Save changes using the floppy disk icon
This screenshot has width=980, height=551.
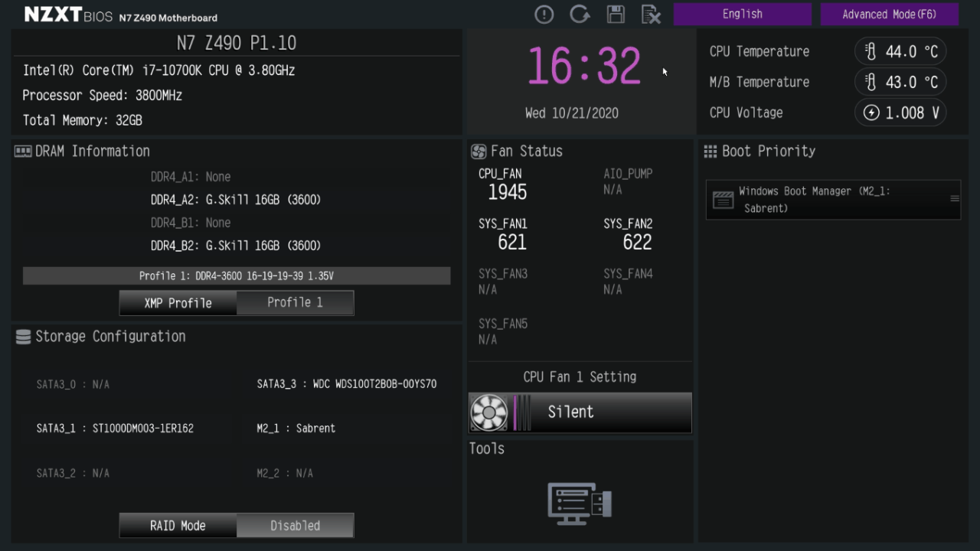pyautogui.click(x=616, y=14)
